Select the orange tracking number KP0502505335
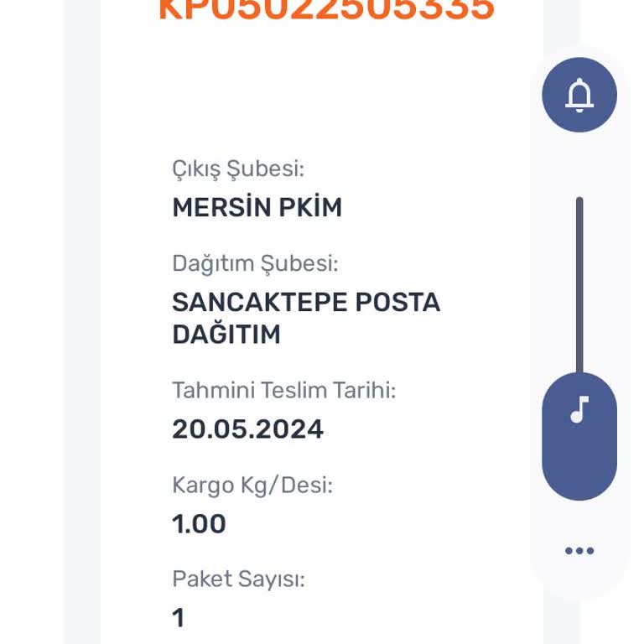 click(326, 10)
